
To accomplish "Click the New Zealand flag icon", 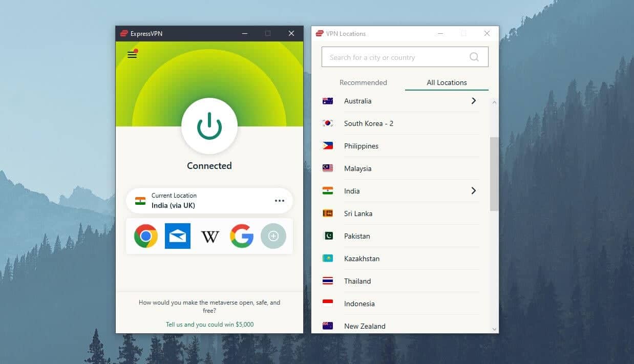I will point(328,326).
